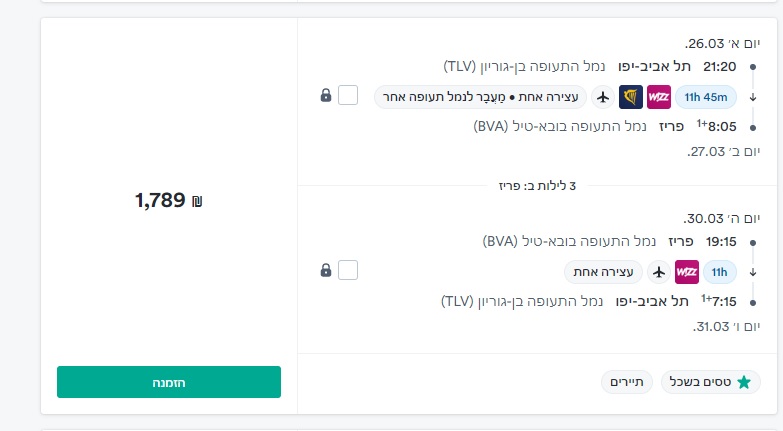783x431 pixels.
Task: Open the 11h return duration badge
Action: (x=720, y=271)
